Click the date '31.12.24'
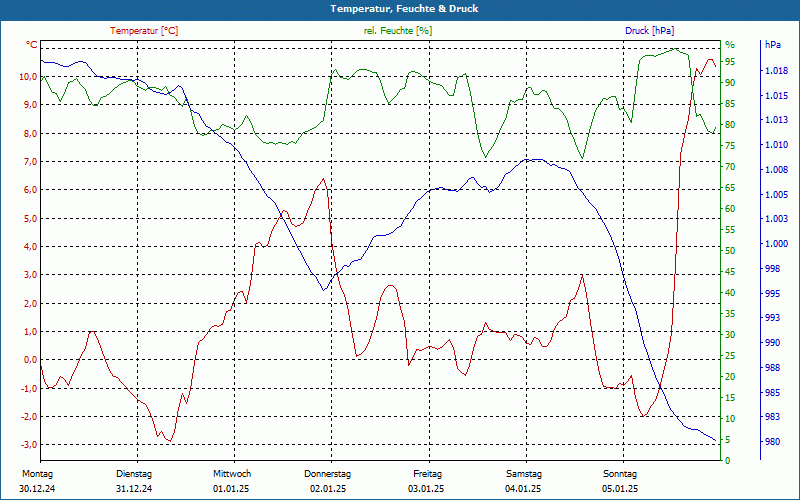The height and width of the screenshot is (500, 800). pyautogui.click(x=134, y=489)
